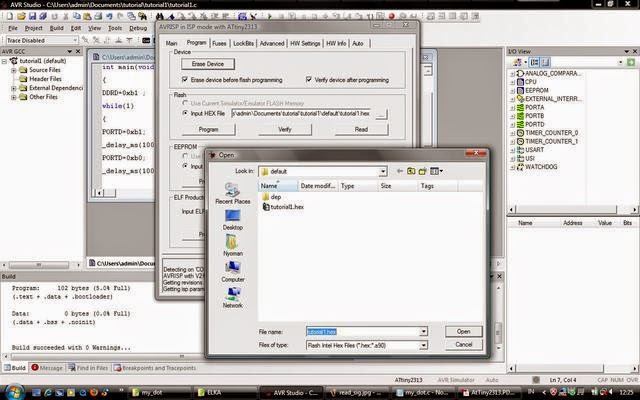Go to Network in Open dialog sidebar
The width and height of the screenshot is (640, 400).
[x=233, y=298]
